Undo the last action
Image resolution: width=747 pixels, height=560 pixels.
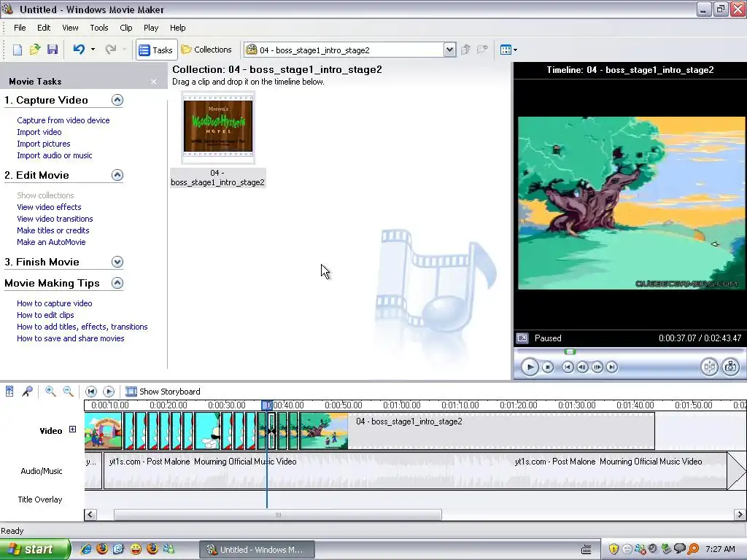(x=79, y=50)
